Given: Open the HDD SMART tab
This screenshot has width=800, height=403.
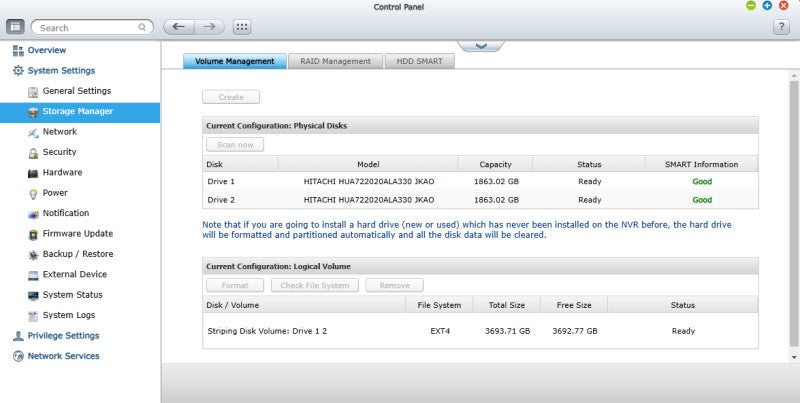Looking at the screenshot, I should point(419,61).
